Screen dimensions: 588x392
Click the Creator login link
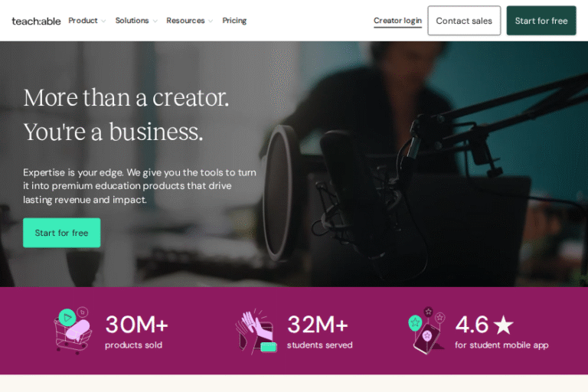click(397, 21)
